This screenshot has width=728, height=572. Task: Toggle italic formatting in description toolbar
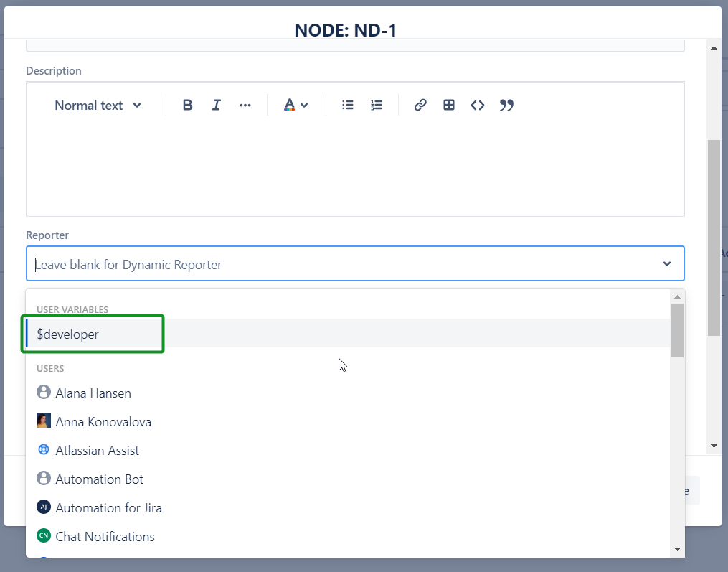[x=217, y=106]
